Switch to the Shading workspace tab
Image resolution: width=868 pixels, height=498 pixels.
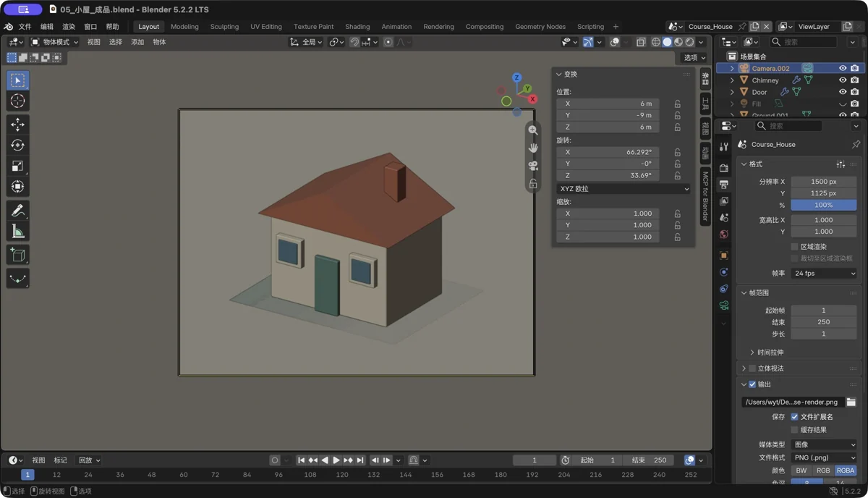[357, 27]
